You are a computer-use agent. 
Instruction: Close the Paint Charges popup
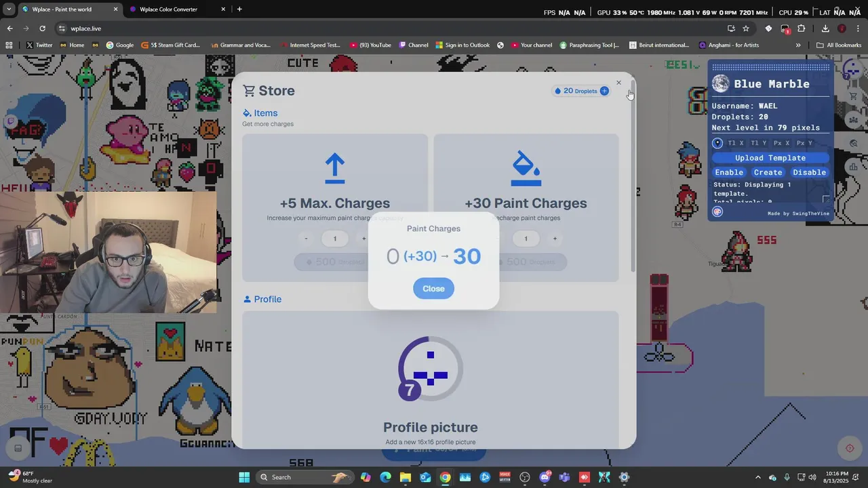(433, 289)
